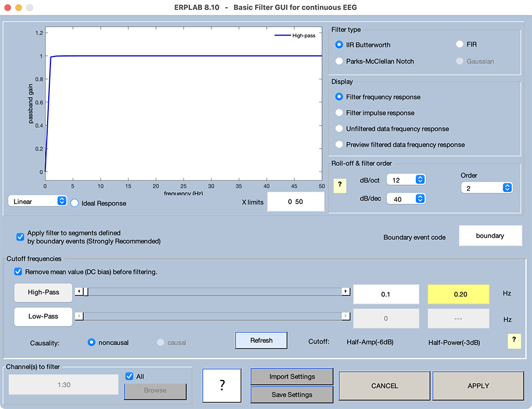This screenshot has width=532, height=409.
Task: Toggle the High-Pass button
Action: coord(43,293)
